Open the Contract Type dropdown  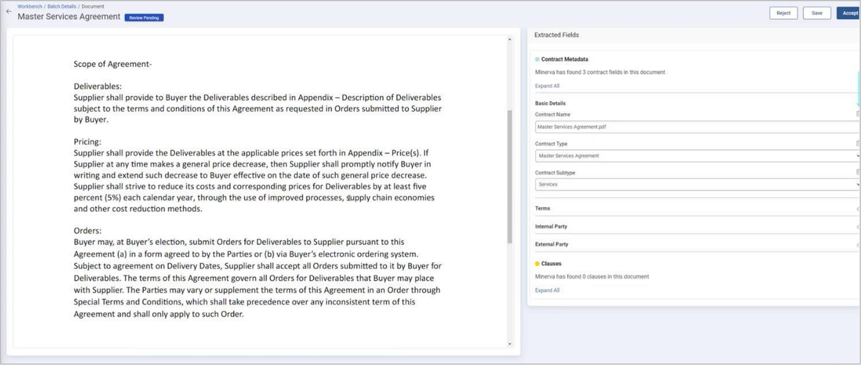tap(697, 156)
